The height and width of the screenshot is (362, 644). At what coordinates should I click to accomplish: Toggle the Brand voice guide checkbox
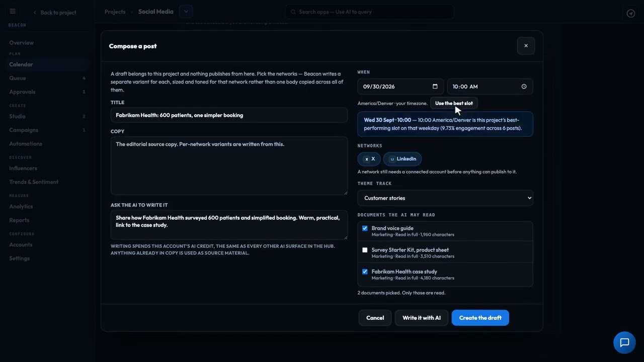pos(365,228)
